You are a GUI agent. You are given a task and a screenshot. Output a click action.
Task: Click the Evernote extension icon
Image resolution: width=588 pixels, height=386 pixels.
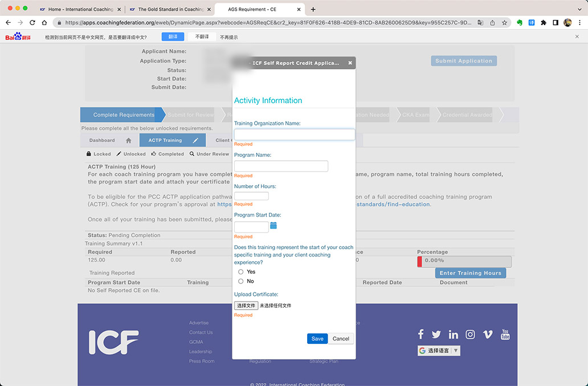pyautogui.click(x=520, y=23)
